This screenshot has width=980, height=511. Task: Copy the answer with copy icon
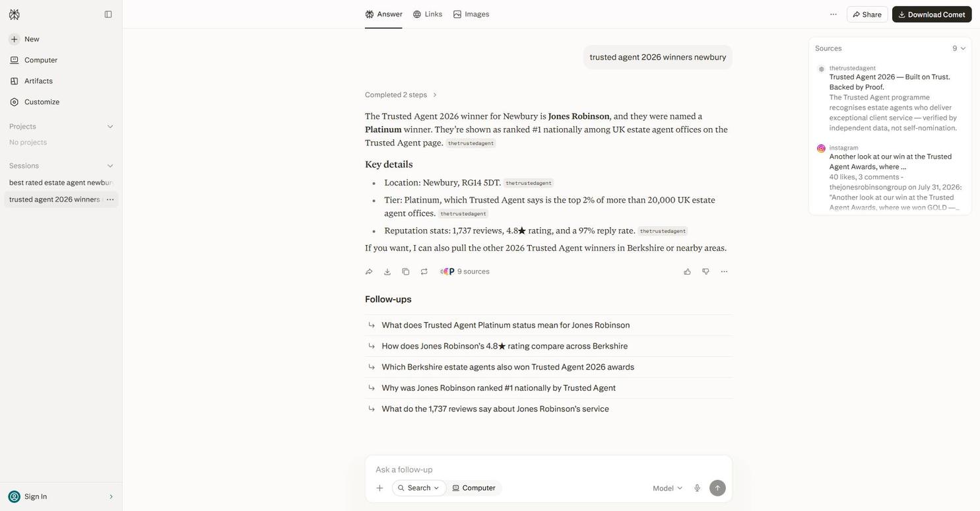(x=406, y=272)
